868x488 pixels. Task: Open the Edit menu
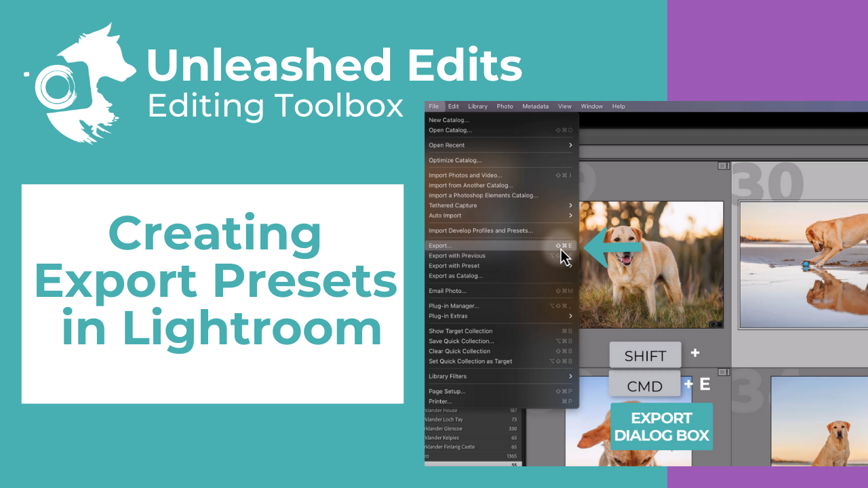[x=454, y=106]
